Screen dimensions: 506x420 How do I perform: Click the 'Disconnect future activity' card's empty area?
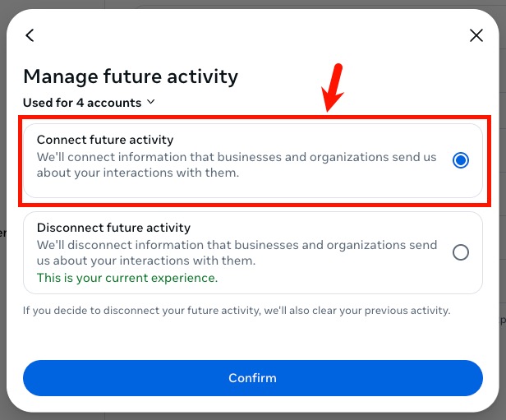point(345,279)
